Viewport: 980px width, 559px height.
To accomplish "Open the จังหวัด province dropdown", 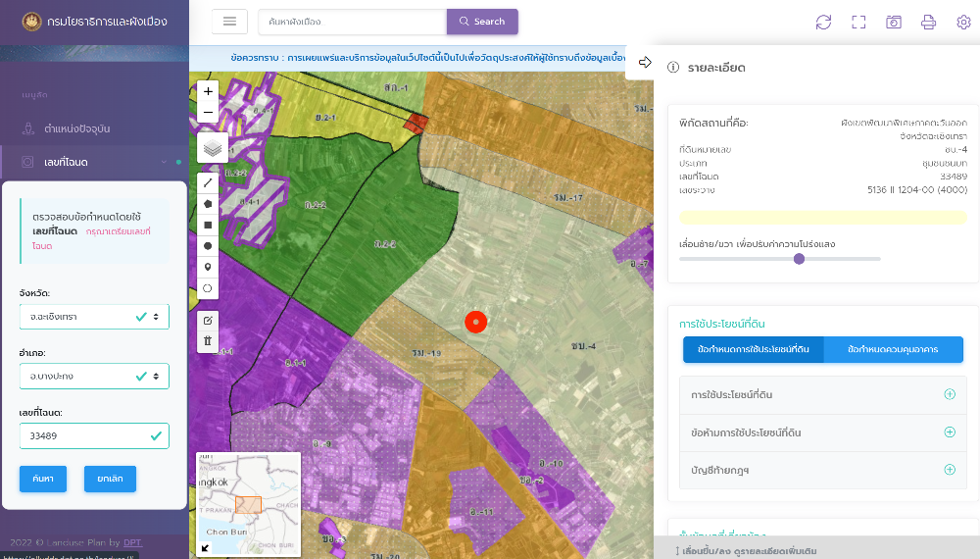I will point(94,317).
